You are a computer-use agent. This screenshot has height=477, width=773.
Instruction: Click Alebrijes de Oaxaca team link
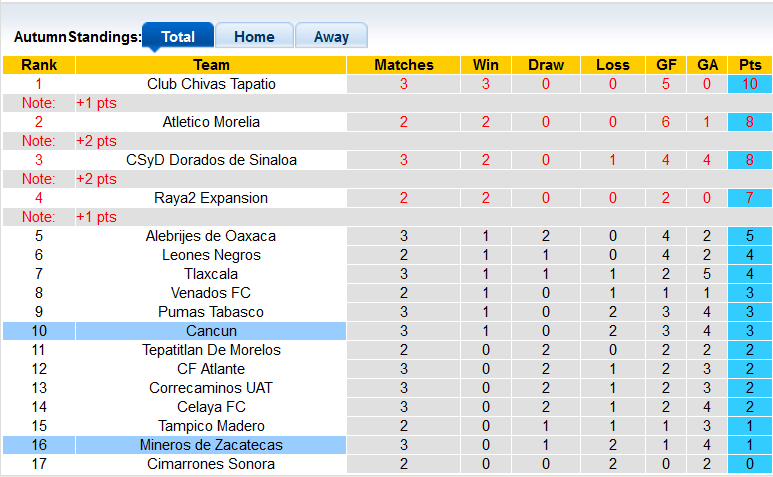pos(211,236)
